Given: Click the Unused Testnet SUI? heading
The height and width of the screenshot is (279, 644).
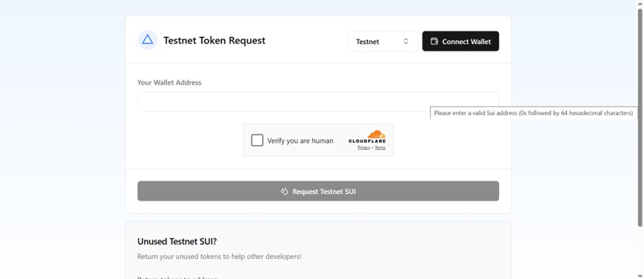Looking at the screenshot, I should (177, 241).
